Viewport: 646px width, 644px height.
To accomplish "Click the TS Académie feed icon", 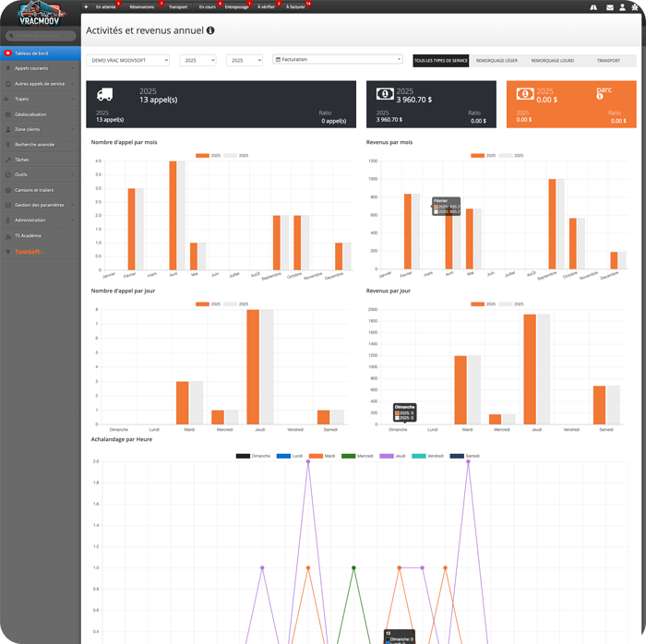I will click(7, 236).
